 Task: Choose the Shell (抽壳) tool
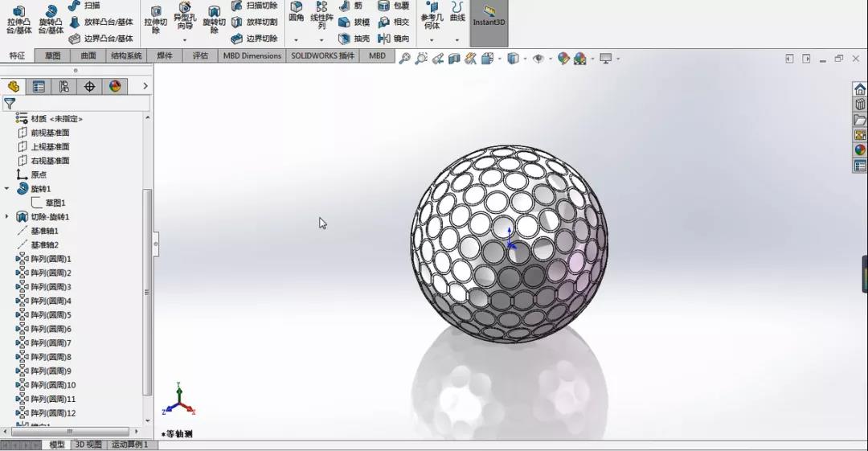coord(354,39)
